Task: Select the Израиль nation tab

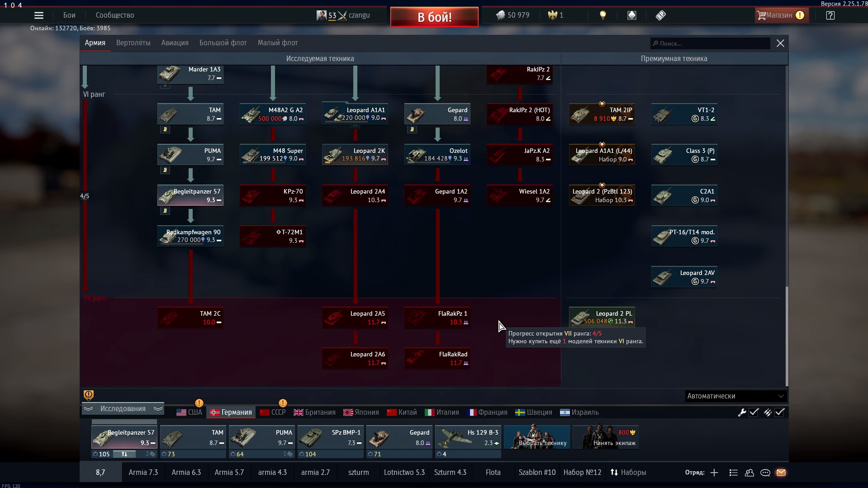Action: click(x=579, y=412)
